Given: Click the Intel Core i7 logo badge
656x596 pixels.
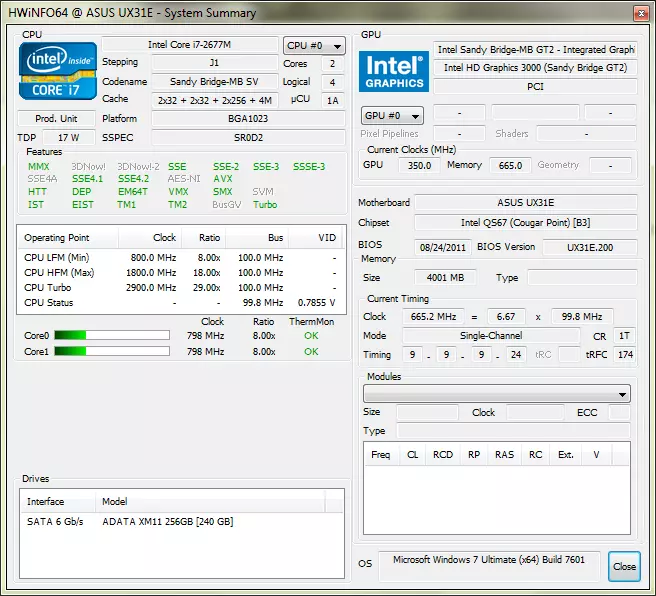Looking at the screenshot, I should point(57,71).
